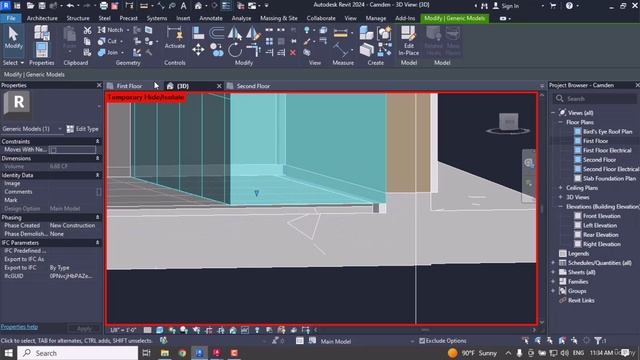Select the Array tool
The width and height of the screenshot is (640, 360).
[269, 41]
